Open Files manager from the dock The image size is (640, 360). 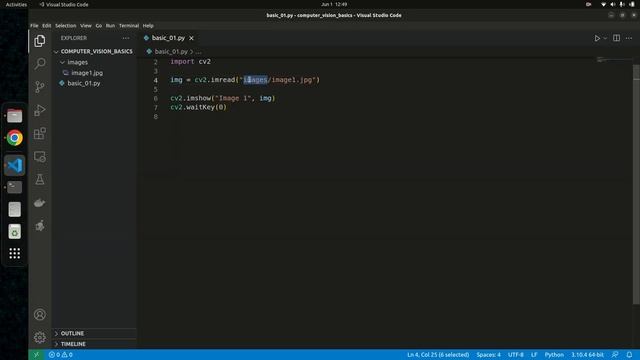(14, 116)
